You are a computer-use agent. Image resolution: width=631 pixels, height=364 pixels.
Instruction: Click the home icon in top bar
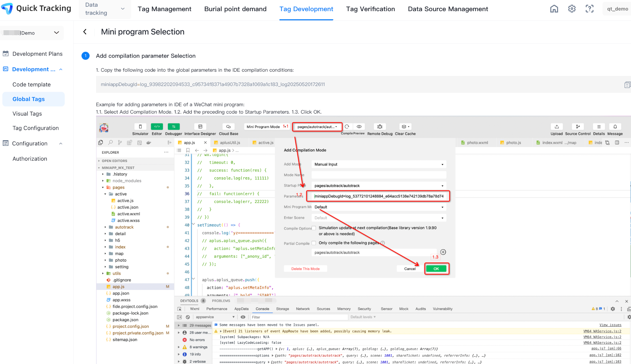coord(554,9)
